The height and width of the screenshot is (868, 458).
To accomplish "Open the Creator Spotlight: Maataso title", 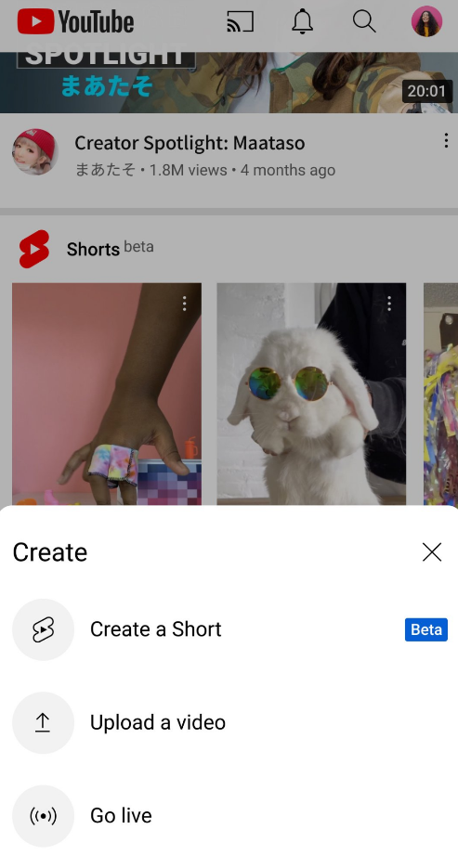I will pyautogui.click(x=190, y=143).
